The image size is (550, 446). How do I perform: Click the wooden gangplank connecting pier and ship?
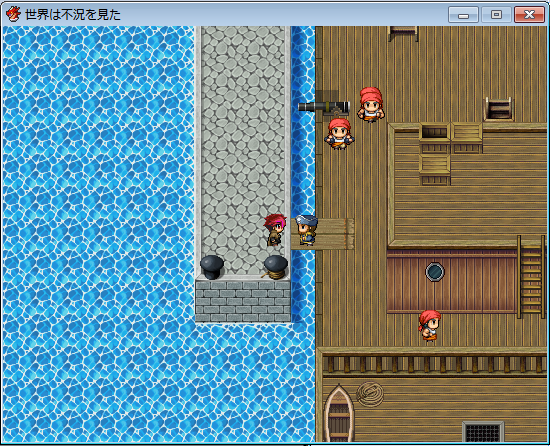pos(323,234)
